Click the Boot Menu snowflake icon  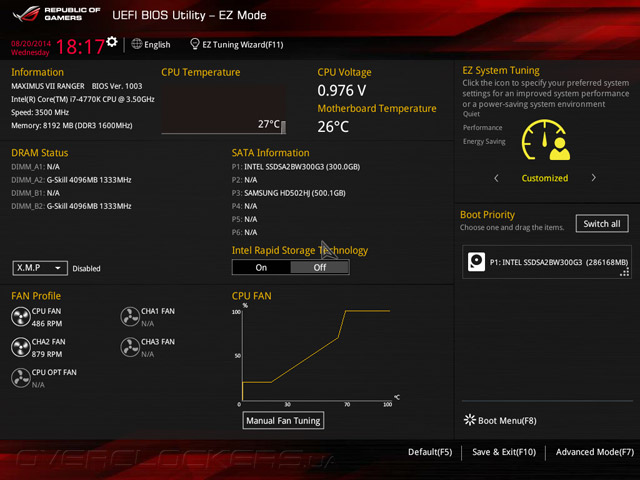click(470, 420)
